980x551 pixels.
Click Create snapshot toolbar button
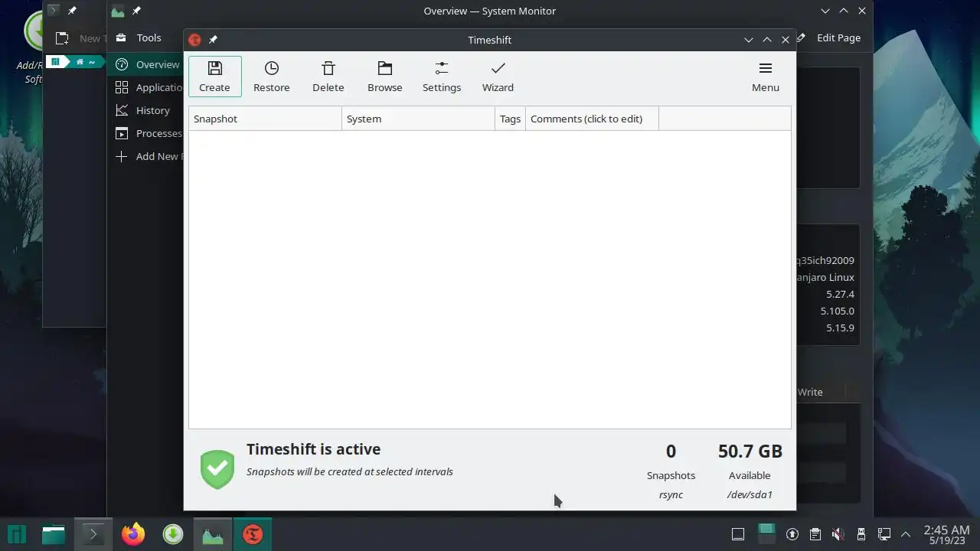[x=214, y=77]
